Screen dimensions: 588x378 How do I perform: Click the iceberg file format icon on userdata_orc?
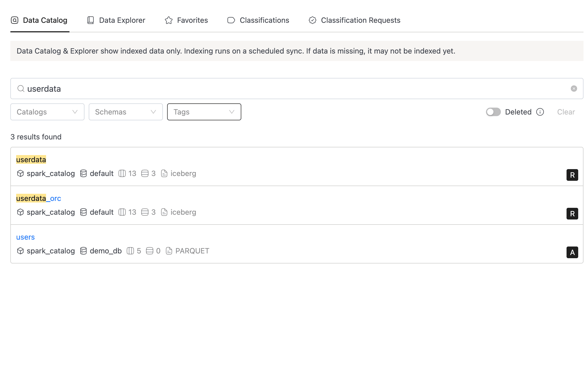164,212
